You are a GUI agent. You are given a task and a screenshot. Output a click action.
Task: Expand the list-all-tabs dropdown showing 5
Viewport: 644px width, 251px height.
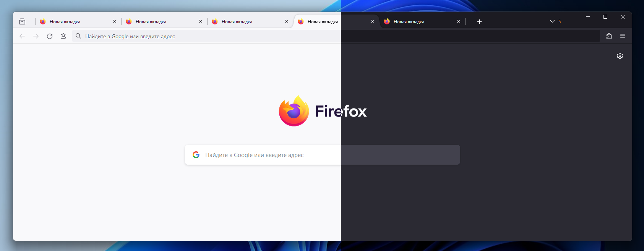[555, 22]
